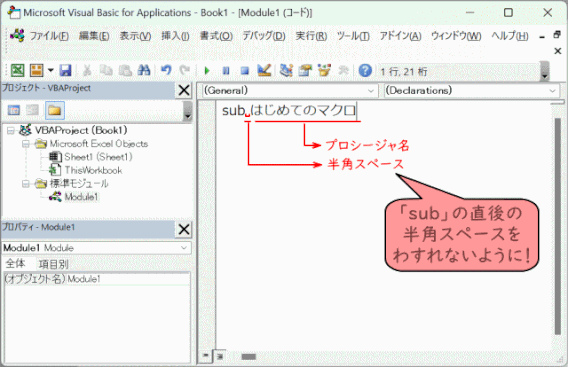Image resolution: width=568 pixels, height=367 pixels.
Task: Undo the last action with the blue arrow
Action: point(166,70)
